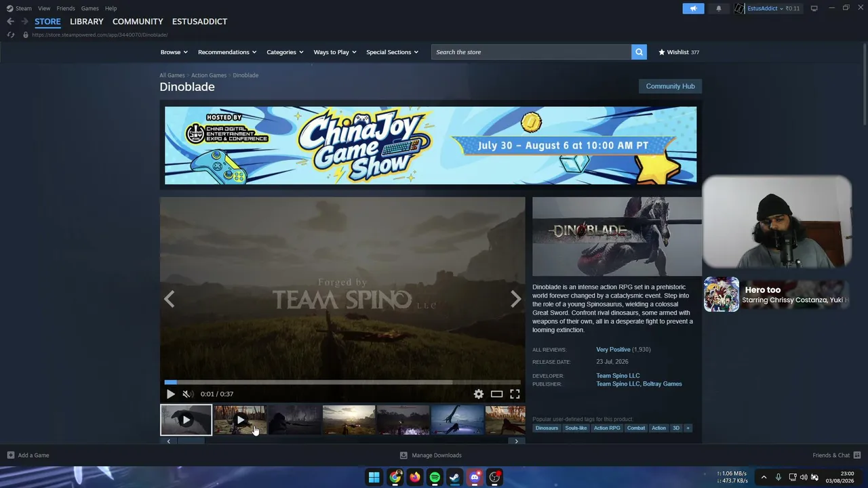This screenshot has width=868, height=488.
Task: Select the second trailer thumbnail with play icon
Action: (x=240, y=420)
